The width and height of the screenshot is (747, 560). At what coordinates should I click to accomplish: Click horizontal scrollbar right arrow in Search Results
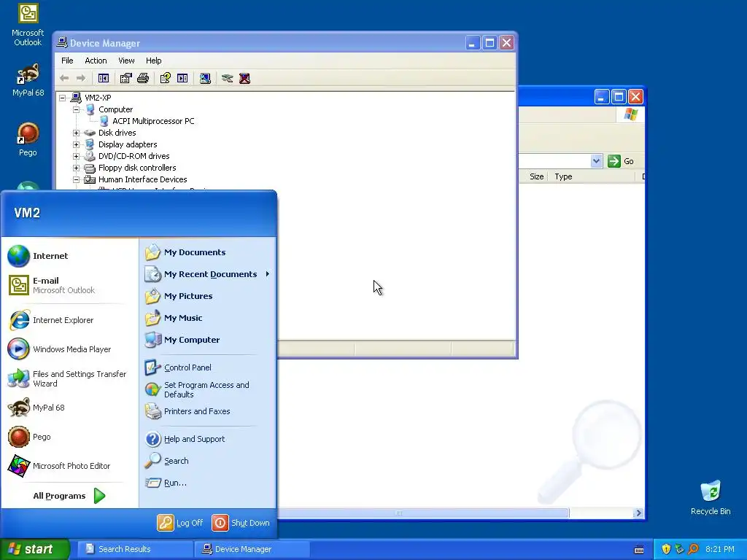point(638,513)
